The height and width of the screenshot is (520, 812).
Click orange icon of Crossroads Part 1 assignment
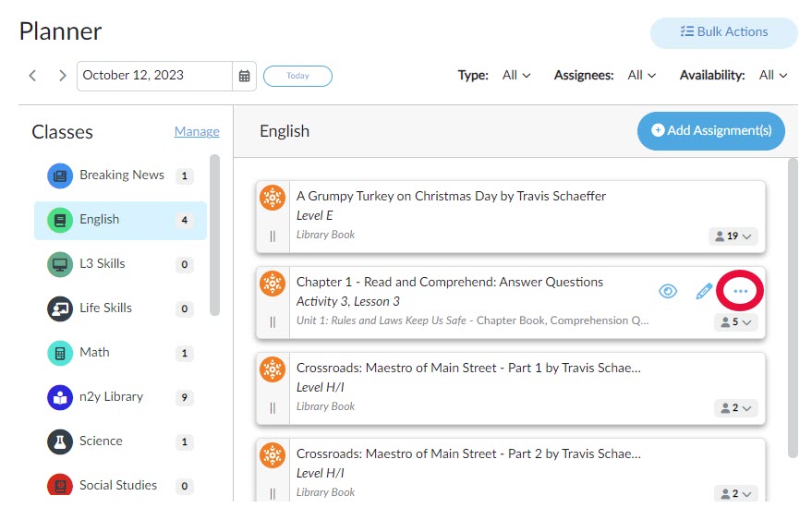(x=273, y=369)
